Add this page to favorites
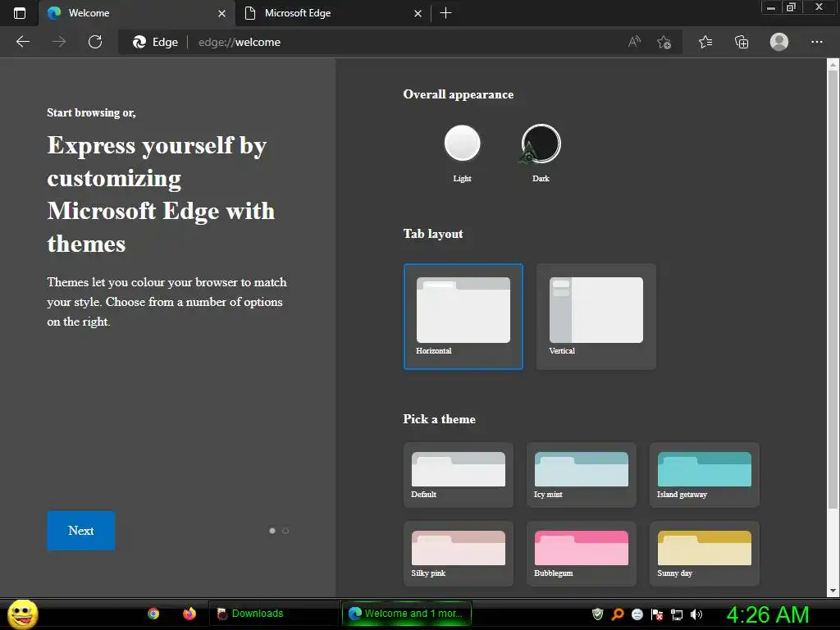The image size is (840, 630). (x=664, y=42)
